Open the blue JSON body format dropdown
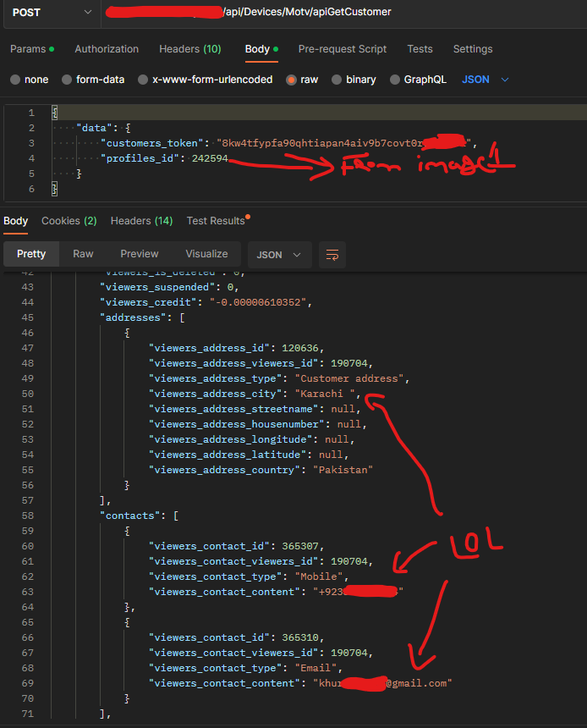 pyautogui.click(x=486, y=80)
